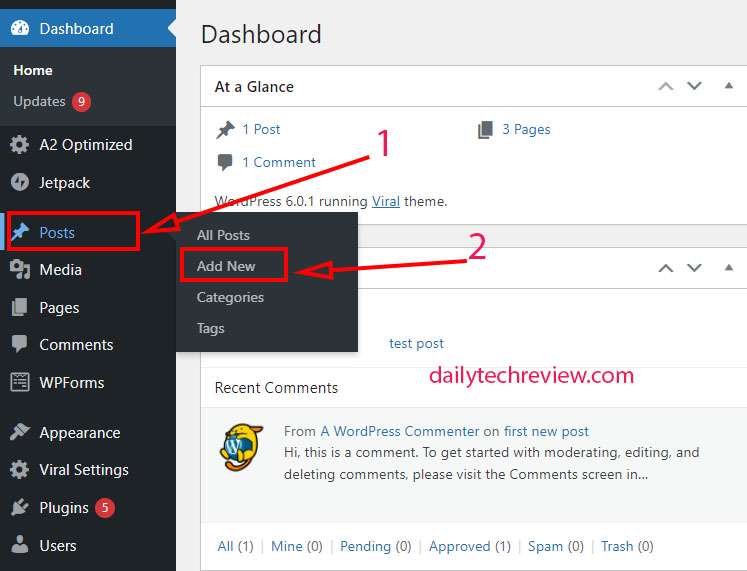The width and height of the screenshot is (747, 571).
Task: Filter comments by Trash (0)
Action: tap(627, 546)
